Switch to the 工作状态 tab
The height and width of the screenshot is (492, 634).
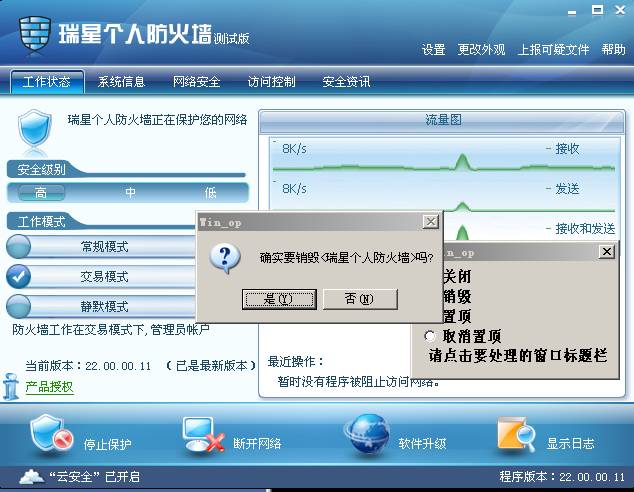tap(47, 82)
